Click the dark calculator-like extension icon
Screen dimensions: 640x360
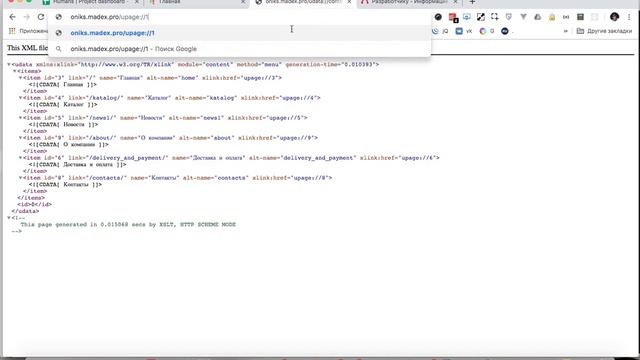[x=580, y=17]
